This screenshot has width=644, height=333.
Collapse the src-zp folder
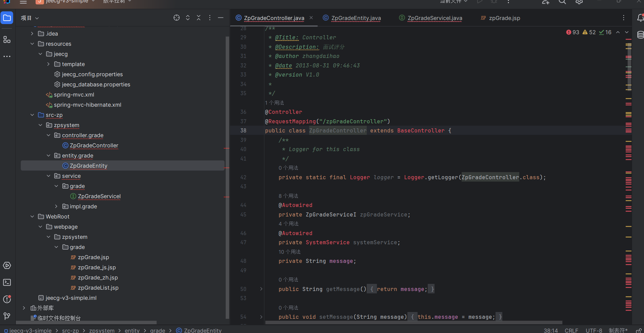click(x=32, y=115)
